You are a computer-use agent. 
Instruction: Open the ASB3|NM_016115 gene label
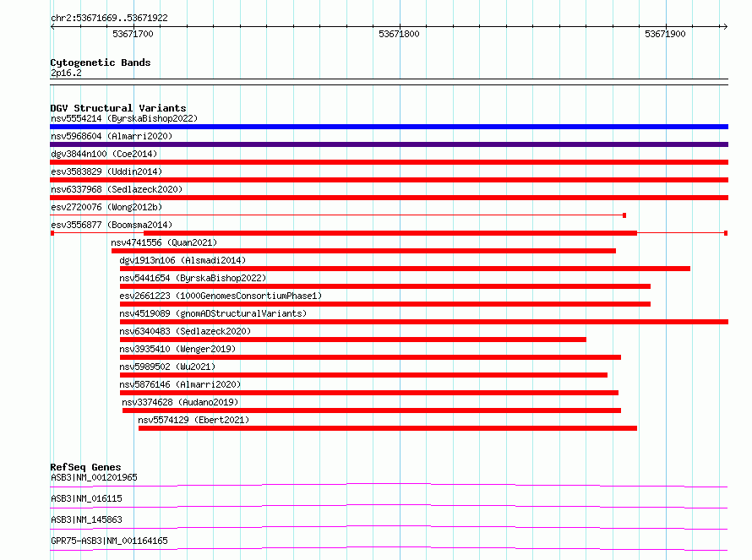pos(86,498)
